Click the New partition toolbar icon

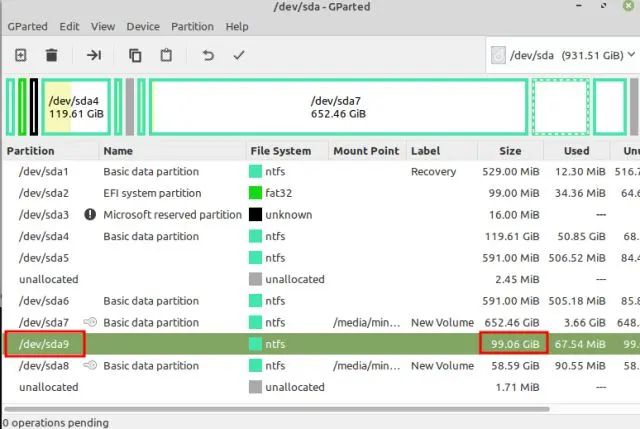click(x=20, y=55)
